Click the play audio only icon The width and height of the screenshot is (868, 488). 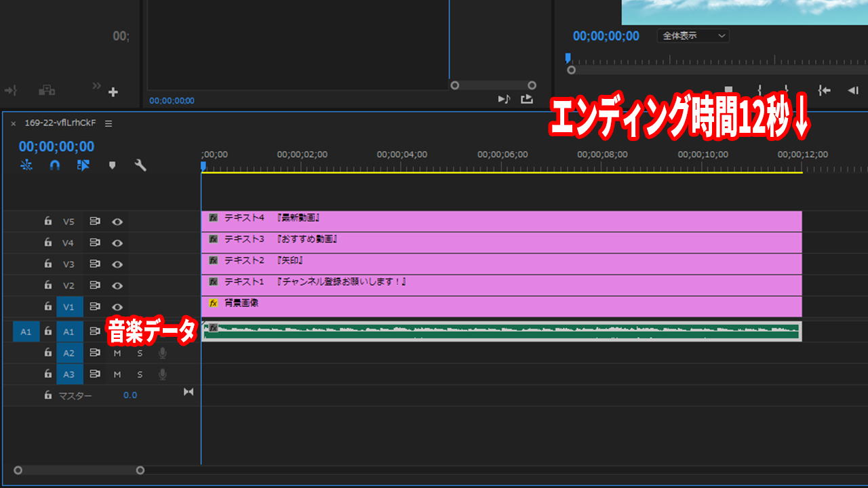click(504, 99)
